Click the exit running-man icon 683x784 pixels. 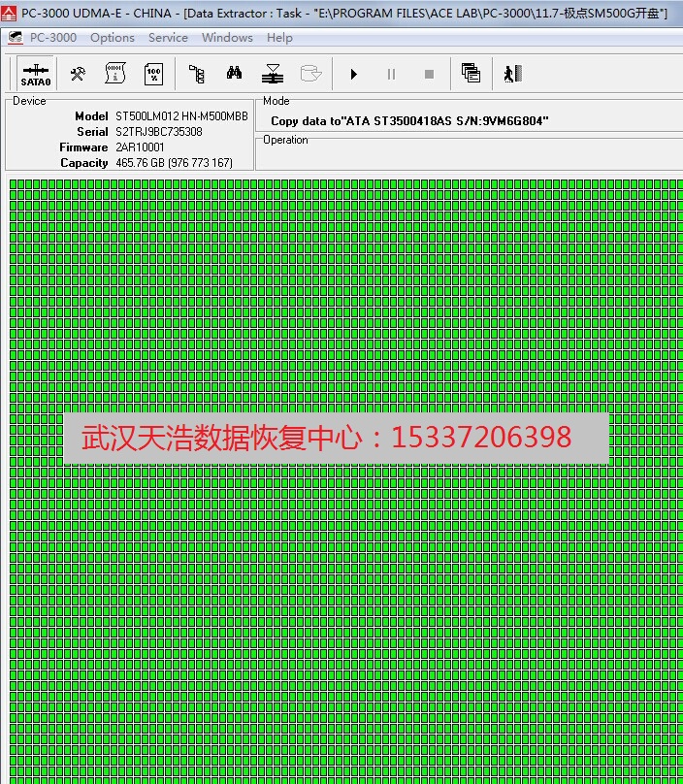(x=512, y=74)
